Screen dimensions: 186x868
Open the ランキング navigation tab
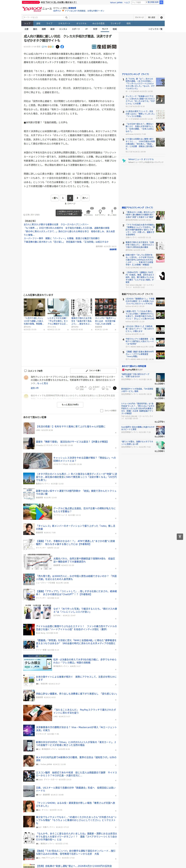(115, 24)
